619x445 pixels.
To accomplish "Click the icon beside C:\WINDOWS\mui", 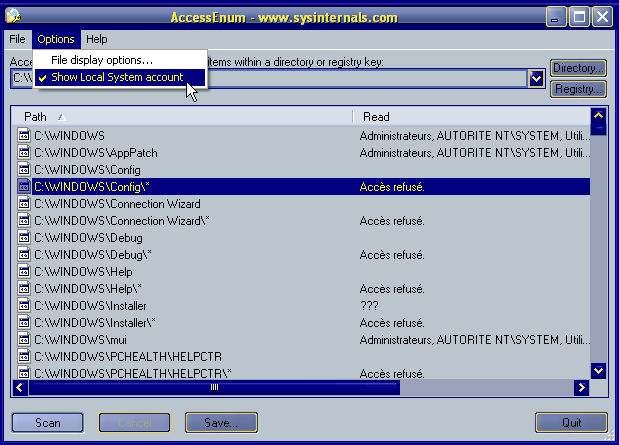I will [24, 339].
